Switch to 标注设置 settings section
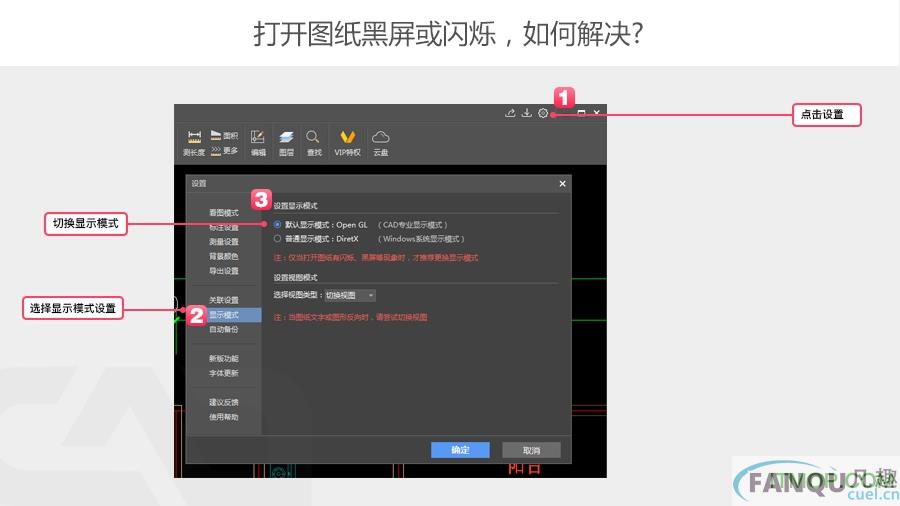 pos(223,227)
